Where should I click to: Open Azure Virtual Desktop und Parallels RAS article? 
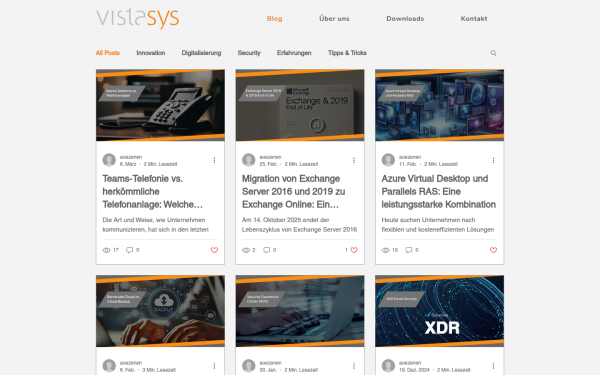tap(439, 191)
